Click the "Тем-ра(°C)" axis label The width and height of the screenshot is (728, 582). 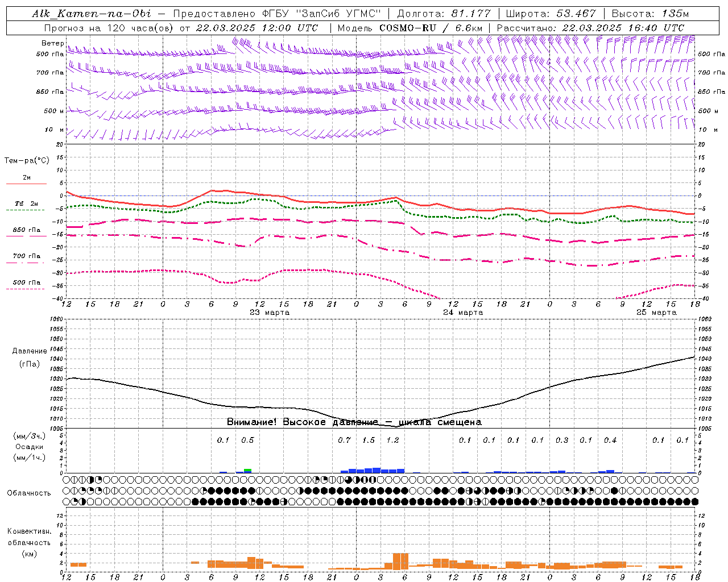(x=27, y=161)
